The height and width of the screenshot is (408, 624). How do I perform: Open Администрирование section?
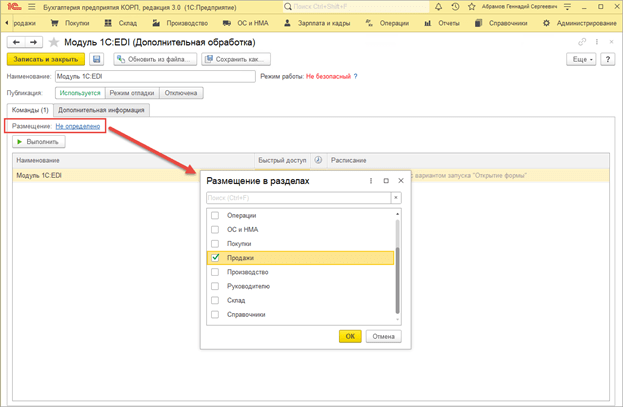580,23
